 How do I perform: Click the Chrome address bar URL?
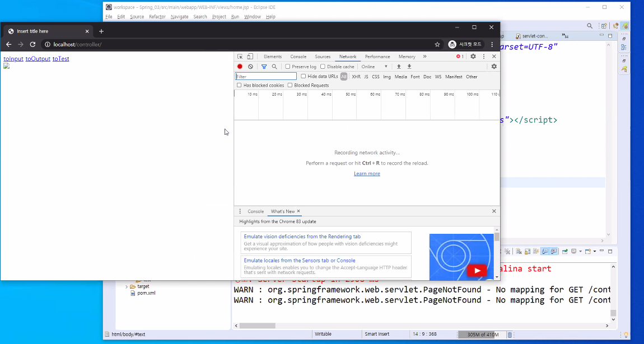(x=77, y=44)
